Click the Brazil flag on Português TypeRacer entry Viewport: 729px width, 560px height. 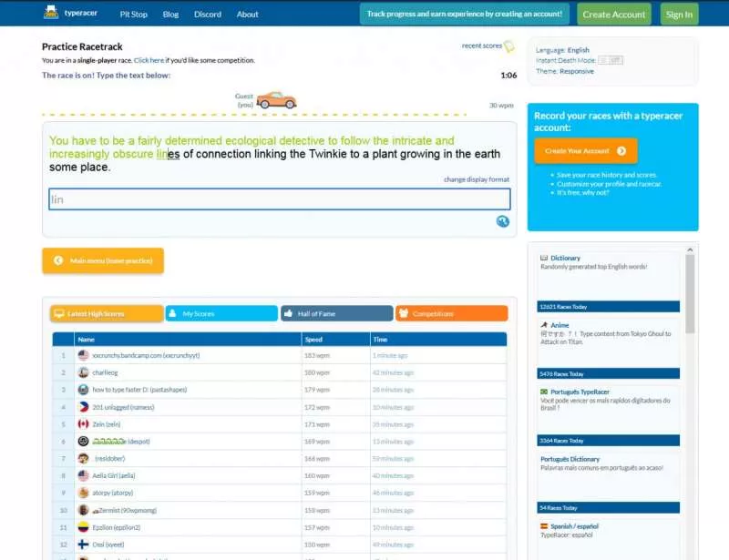tap(543, 393)
